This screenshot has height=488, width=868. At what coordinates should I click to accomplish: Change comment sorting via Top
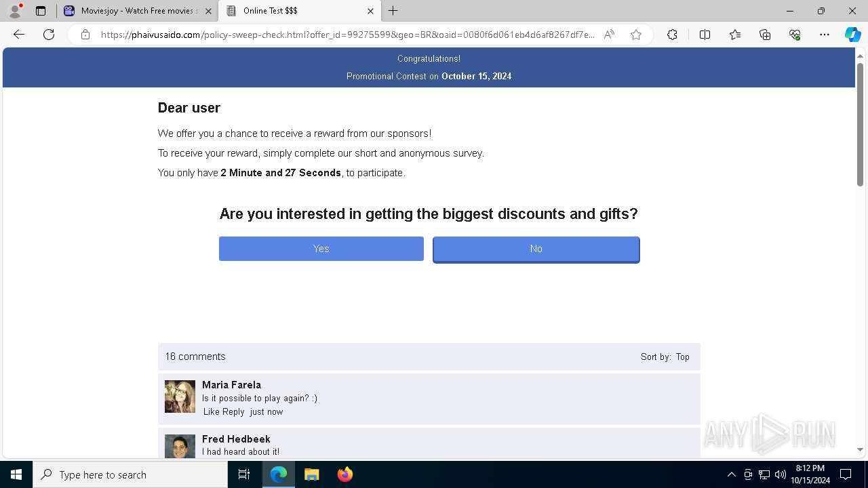682,357
